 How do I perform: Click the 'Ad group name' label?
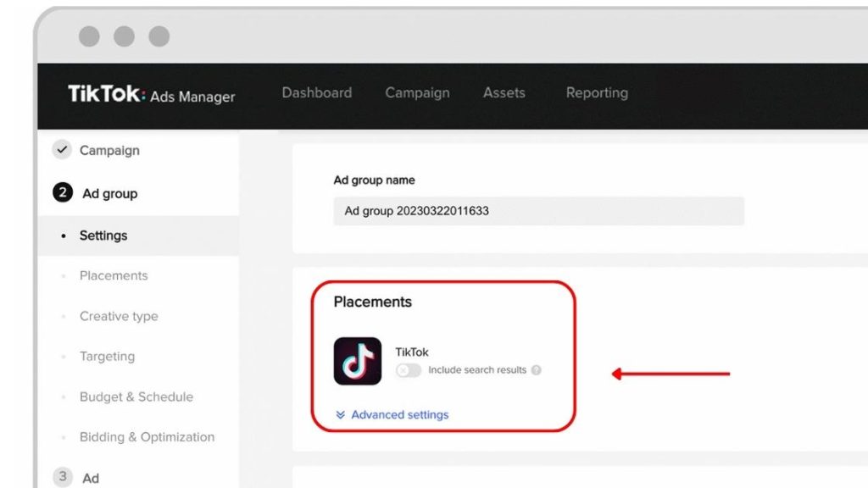coord(374,180)
